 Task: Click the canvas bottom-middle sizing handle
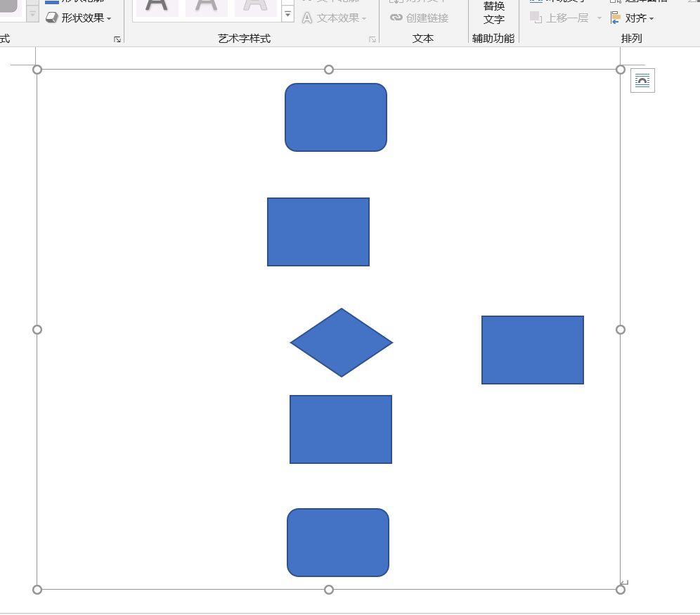coord(329,590)
